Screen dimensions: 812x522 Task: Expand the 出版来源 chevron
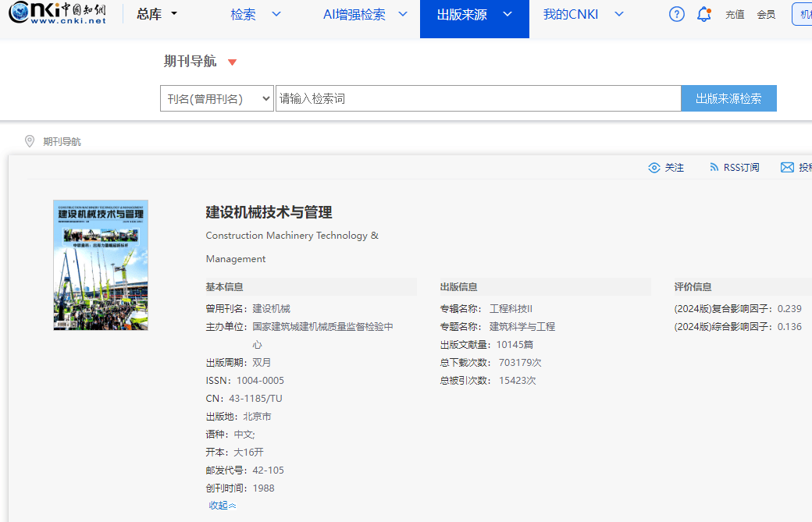point(507,14)
